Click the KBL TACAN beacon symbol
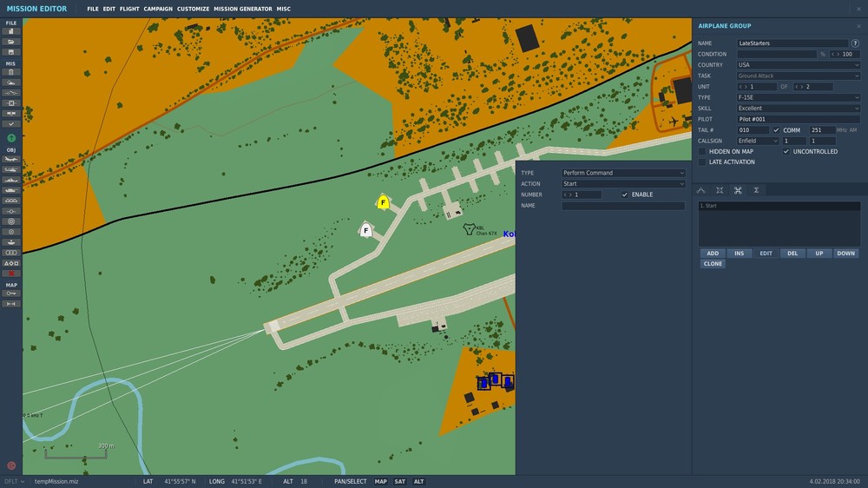The height and width of the screenshot is (488, 868). pyautogui.click(x=469, y=228)
